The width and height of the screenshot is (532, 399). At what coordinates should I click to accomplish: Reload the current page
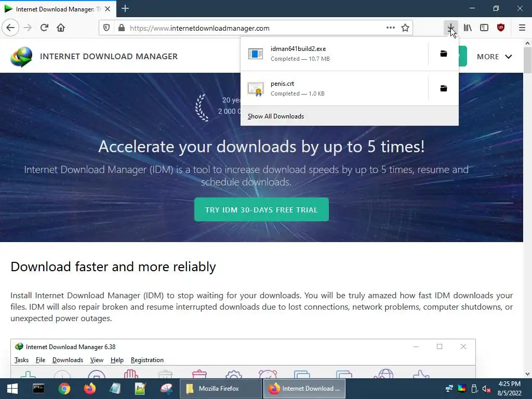pyautogui.click(x=45, y=28)
